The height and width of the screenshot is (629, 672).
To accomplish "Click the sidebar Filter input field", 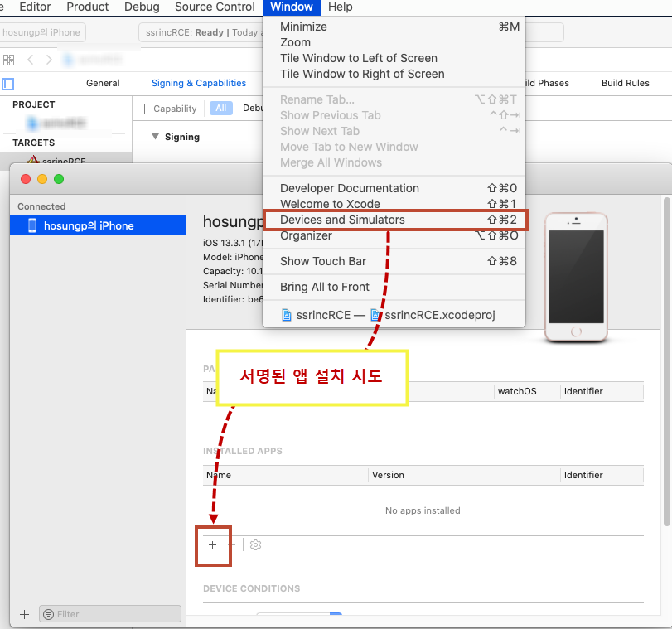I will tap(110, 614).
